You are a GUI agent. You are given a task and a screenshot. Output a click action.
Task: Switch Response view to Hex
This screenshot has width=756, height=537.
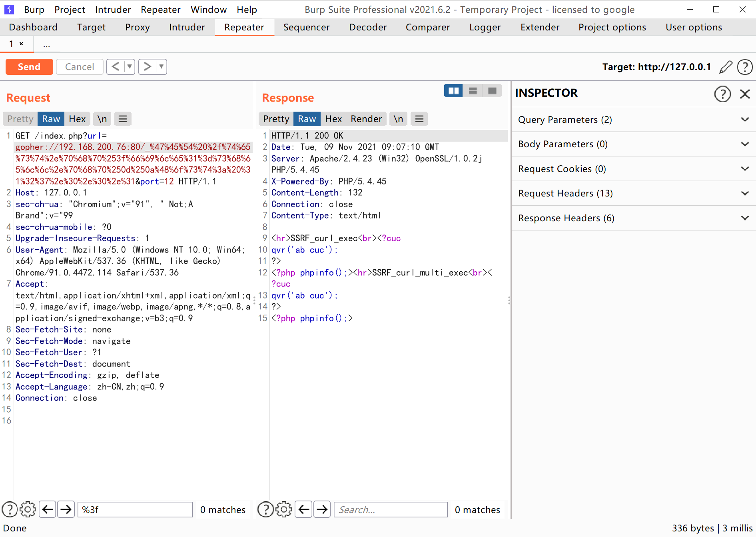click(x=333, y=119)
